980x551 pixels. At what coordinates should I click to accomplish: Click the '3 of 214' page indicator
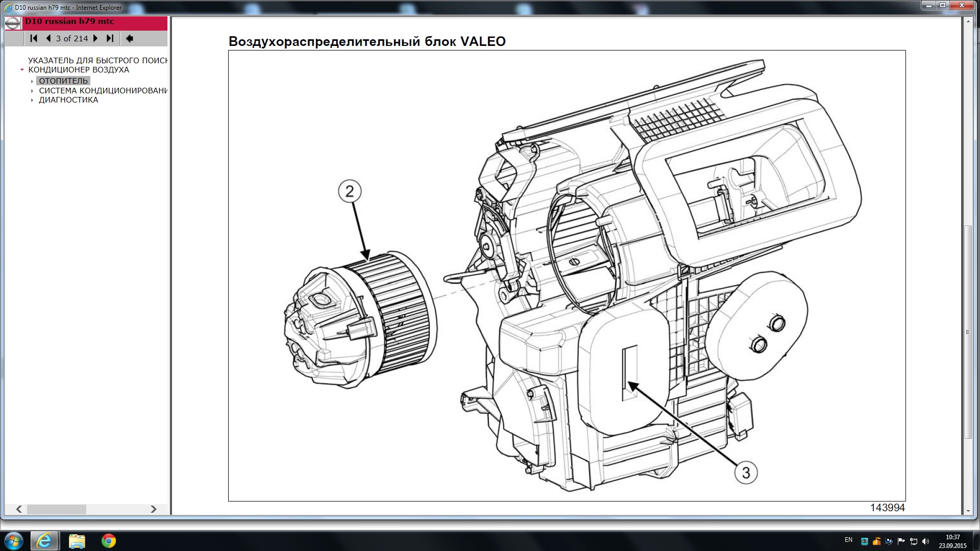click(72, 38)
